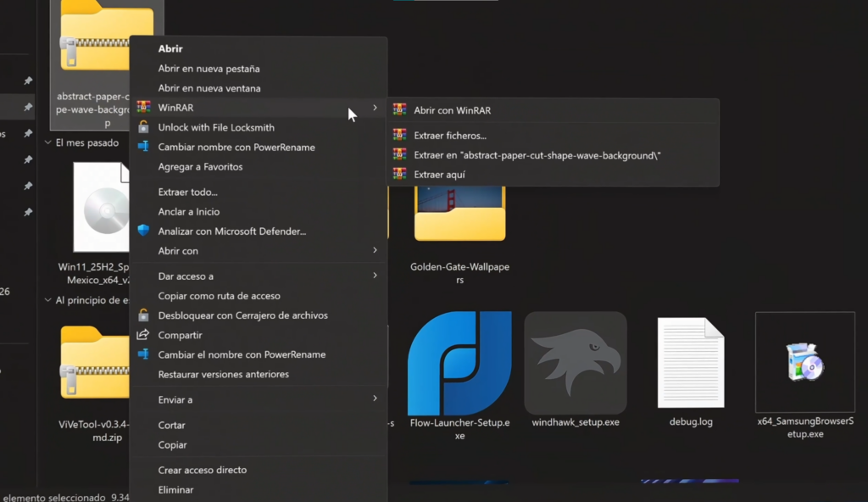This screenshot has height=502, width=868.
Task: Select the Win11_25H2 ISO disc file icon
Action: tap(102, 207)
